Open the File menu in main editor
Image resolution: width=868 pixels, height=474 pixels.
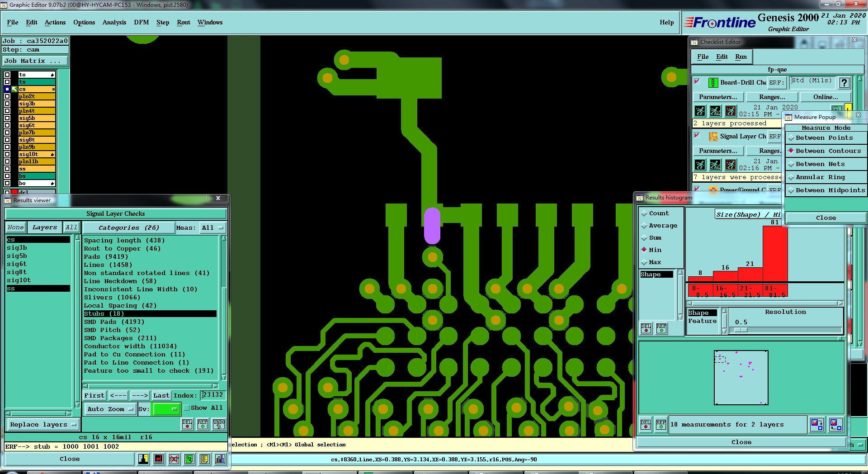(13, 22)
